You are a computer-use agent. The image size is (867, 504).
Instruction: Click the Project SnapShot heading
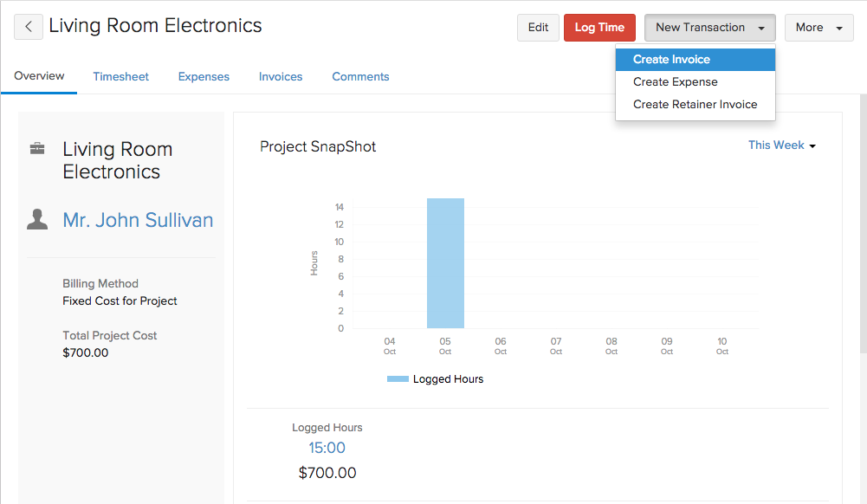pos(318,146)
